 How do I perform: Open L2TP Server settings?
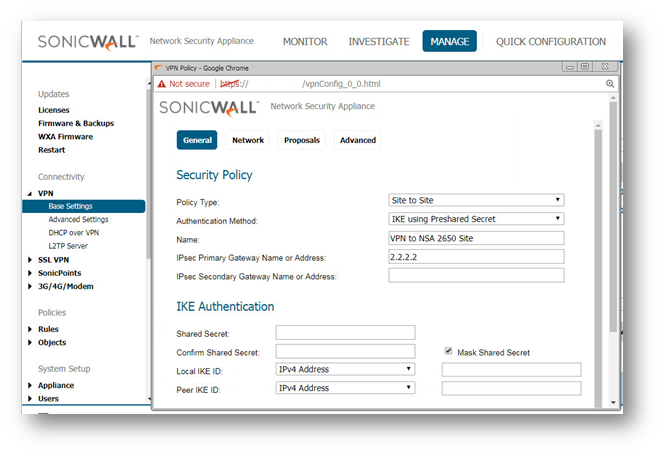(x=68, y=246)
